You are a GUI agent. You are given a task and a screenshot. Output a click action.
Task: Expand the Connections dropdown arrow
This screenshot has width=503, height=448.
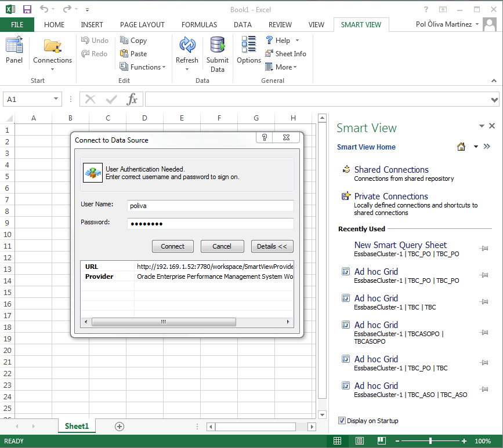(52, 69)
